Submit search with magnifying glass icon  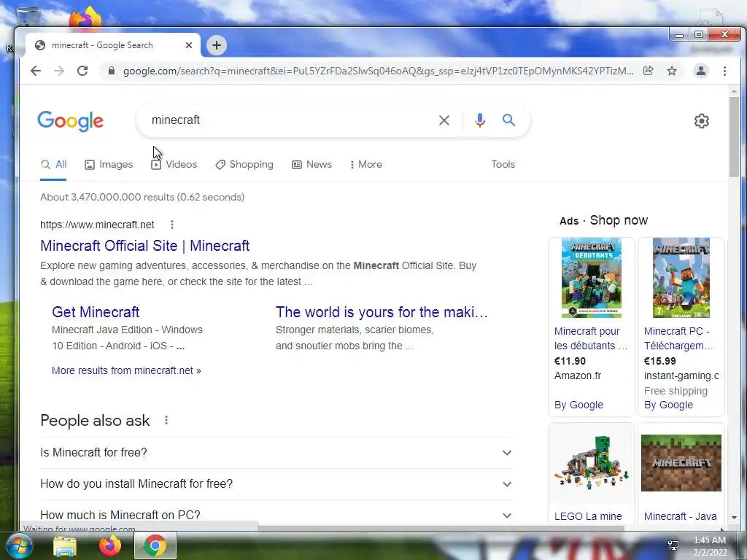[x=508, y=120]
